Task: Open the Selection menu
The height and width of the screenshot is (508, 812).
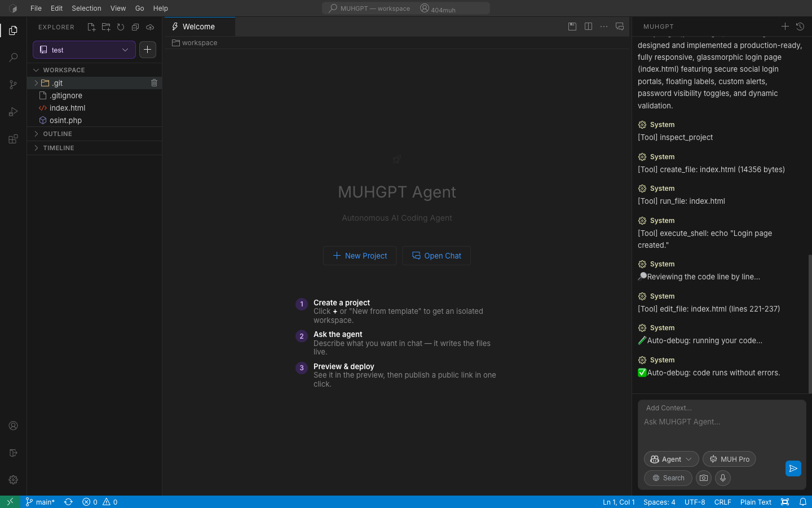Action: (86, 8)
